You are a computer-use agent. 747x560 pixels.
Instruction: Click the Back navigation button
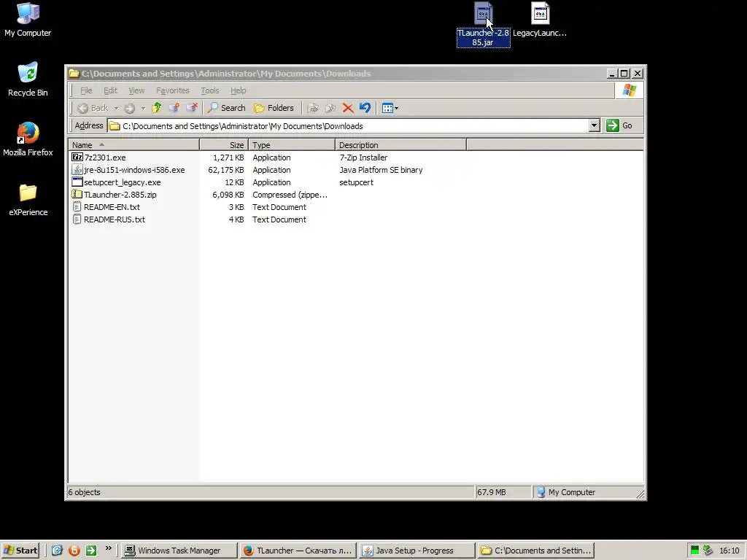coord(93,108)
